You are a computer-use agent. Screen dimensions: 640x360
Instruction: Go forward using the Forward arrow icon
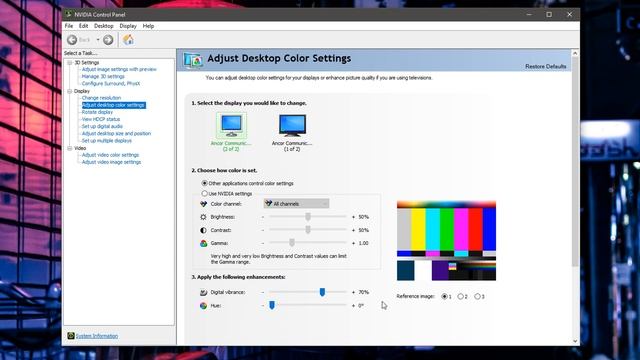108,40
